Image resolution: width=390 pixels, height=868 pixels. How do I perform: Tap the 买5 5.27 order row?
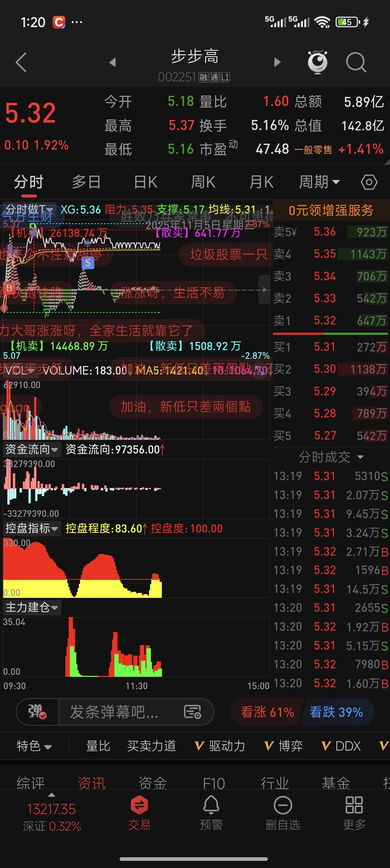point(331,435)
